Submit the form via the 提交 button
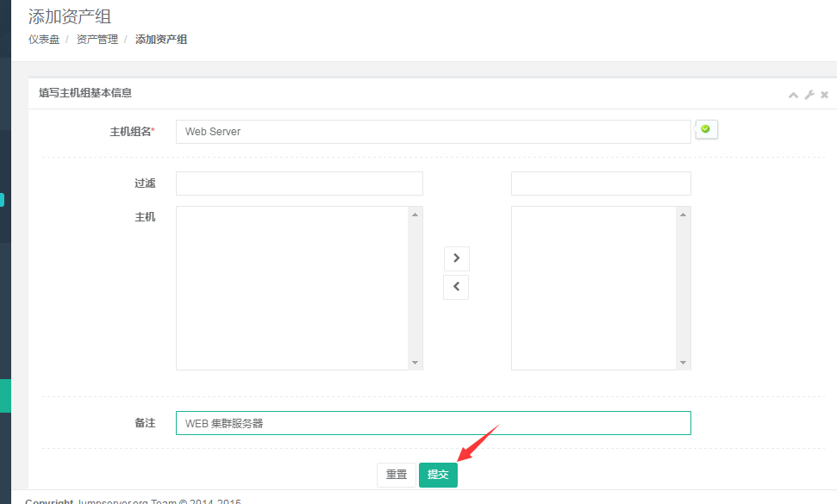The width and height of the screenshot is (837, 504). click(x=438, y=474)
